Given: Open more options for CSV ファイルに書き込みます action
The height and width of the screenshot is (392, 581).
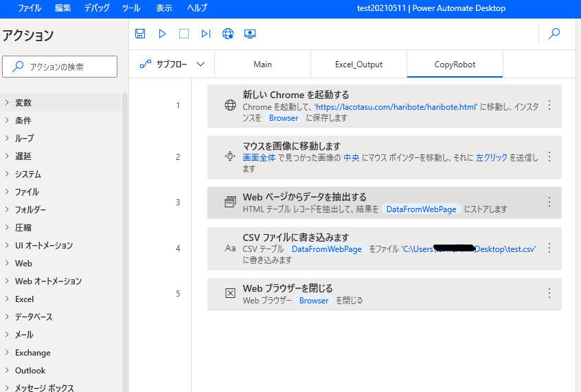Looking at the screenshot, I should click(549, 248).
